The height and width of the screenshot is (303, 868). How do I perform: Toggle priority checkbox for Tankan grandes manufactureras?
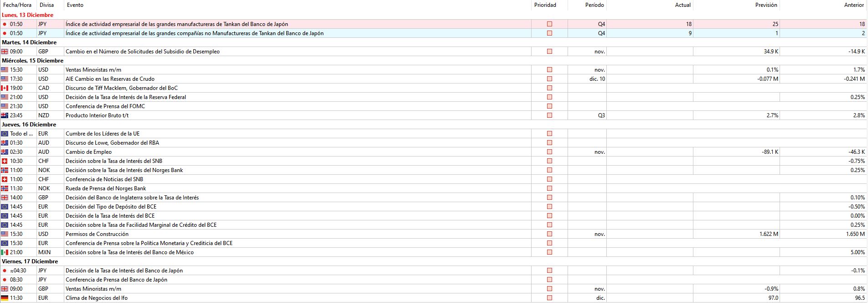pos(549,24)
